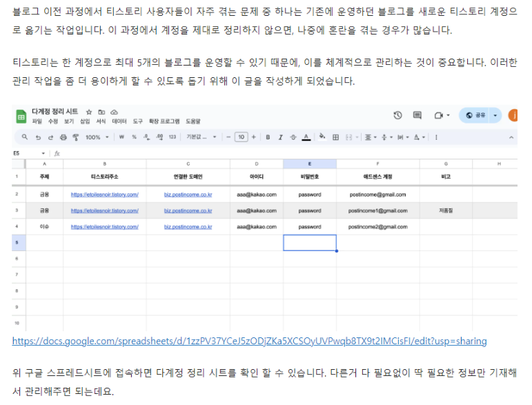Open the version history clock icon
Screen dimensions: 532x405
coord(397,115)
